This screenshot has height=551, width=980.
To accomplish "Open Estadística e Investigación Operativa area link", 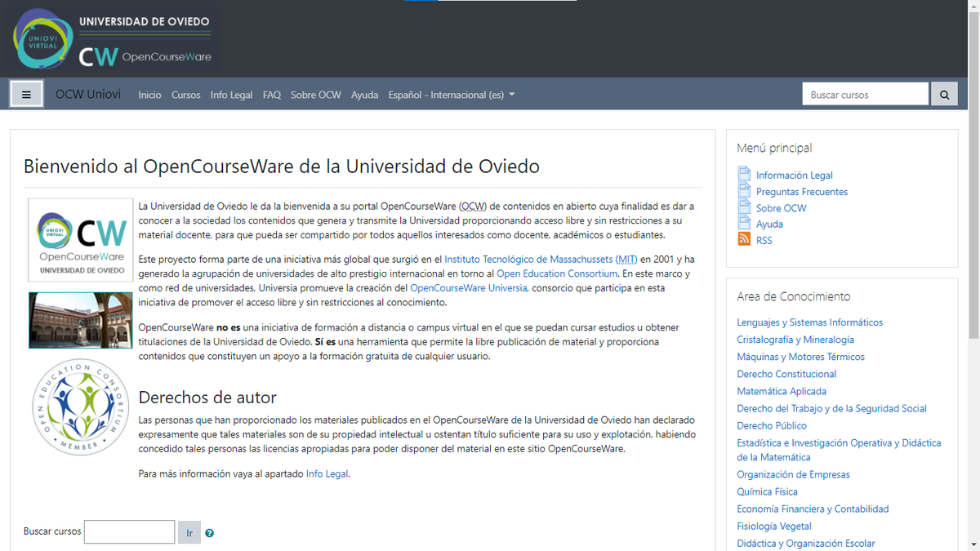I will tap(839, 450).
